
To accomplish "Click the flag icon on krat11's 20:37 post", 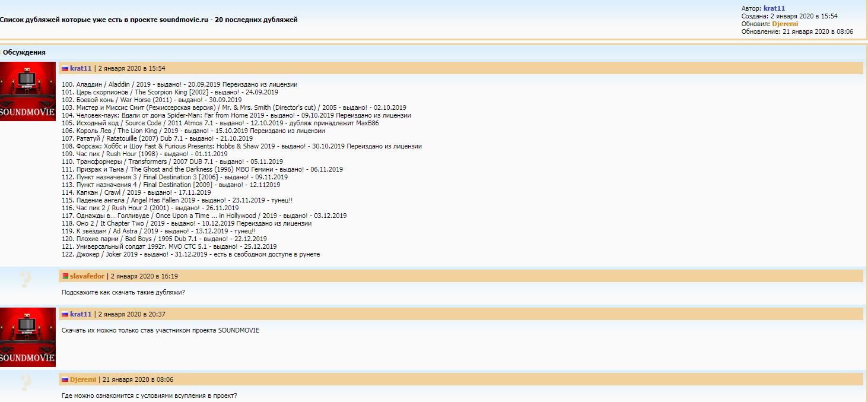I will tap(65, 314).
